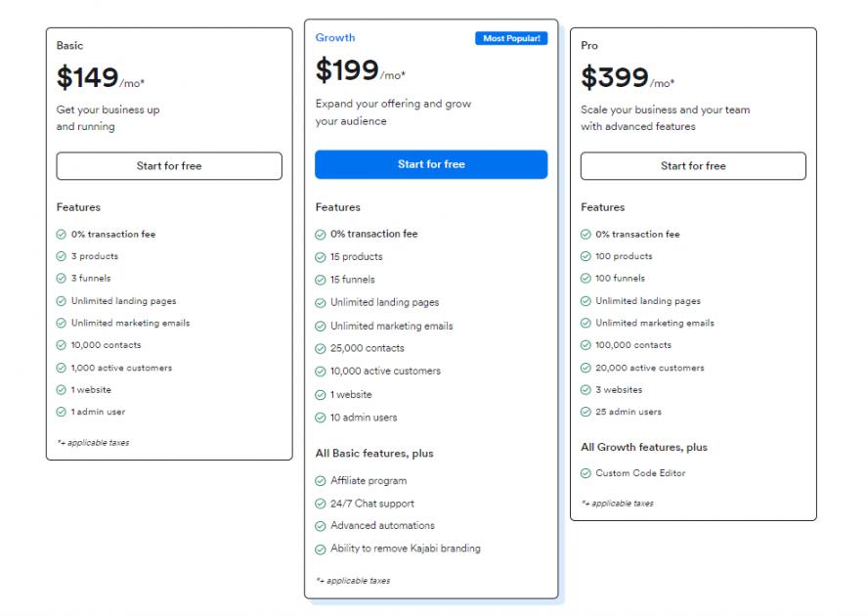Click checkmark beside 1,000 active customers
868x616 pixels.
(x=62, y=368)
